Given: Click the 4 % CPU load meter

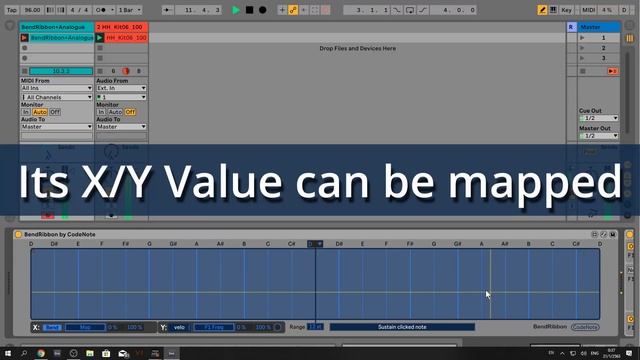Looking at the screenshot, I should tap(607, 10).
